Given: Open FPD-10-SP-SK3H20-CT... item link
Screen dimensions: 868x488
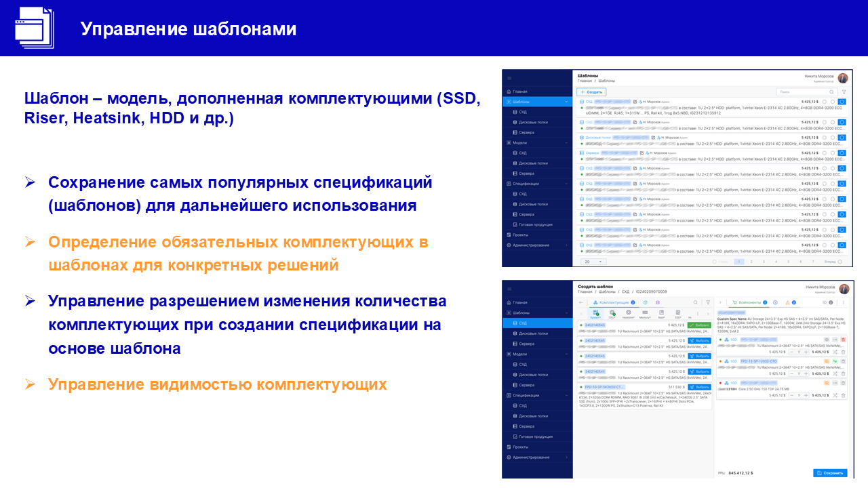Looking at the screenshot, I should point(604,387).
